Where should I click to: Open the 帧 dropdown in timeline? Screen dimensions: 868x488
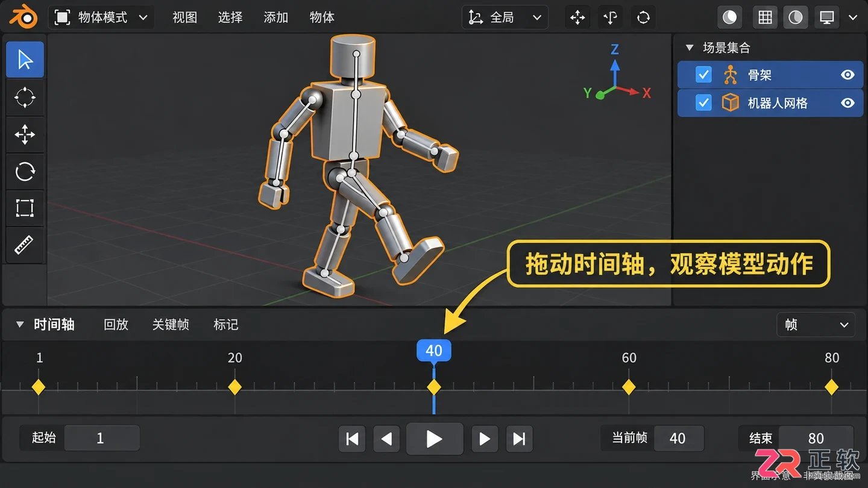pyautogui.click(x=816, y=325)
